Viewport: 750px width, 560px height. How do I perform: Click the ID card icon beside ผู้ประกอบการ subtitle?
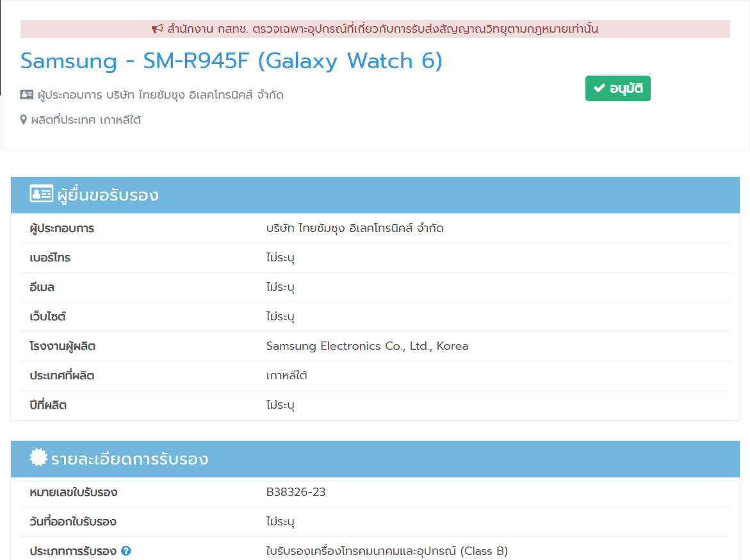coord(27,95)
